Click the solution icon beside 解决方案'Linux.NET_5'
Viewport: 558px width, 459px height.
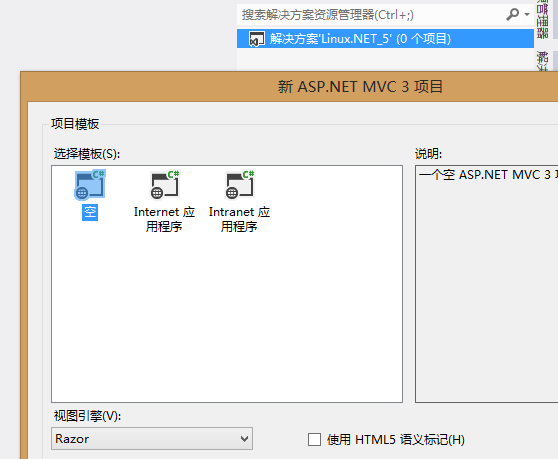coord(257,39)
